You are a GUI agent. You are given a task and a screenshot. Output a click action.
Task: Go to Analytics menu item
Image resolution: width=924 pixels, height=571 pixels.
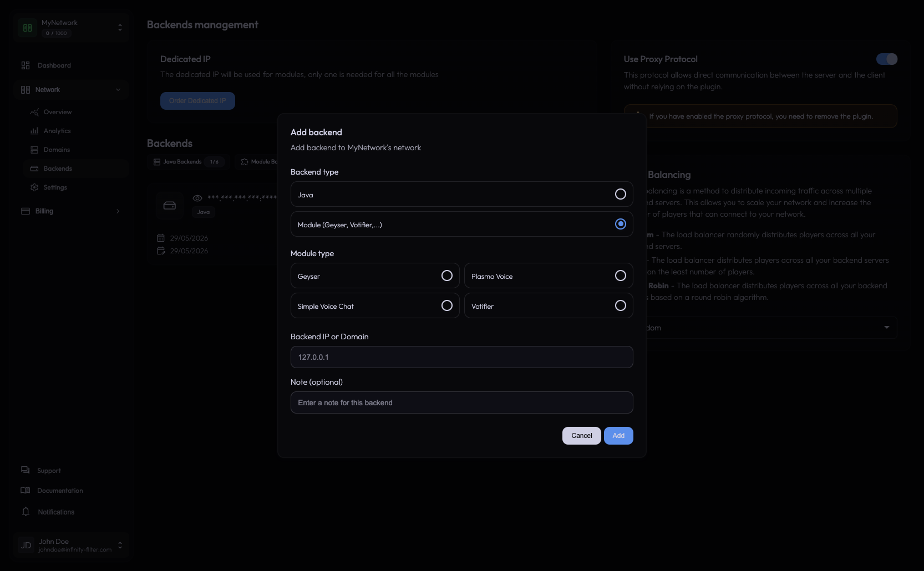pyautogui.click(x=57, y=131)
